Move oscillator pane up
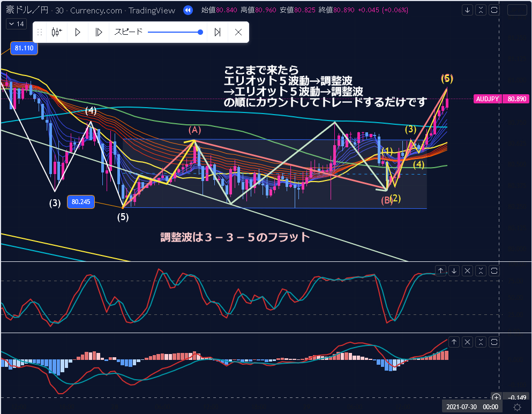This screenshot has height=414, width=532. point(440,270)
